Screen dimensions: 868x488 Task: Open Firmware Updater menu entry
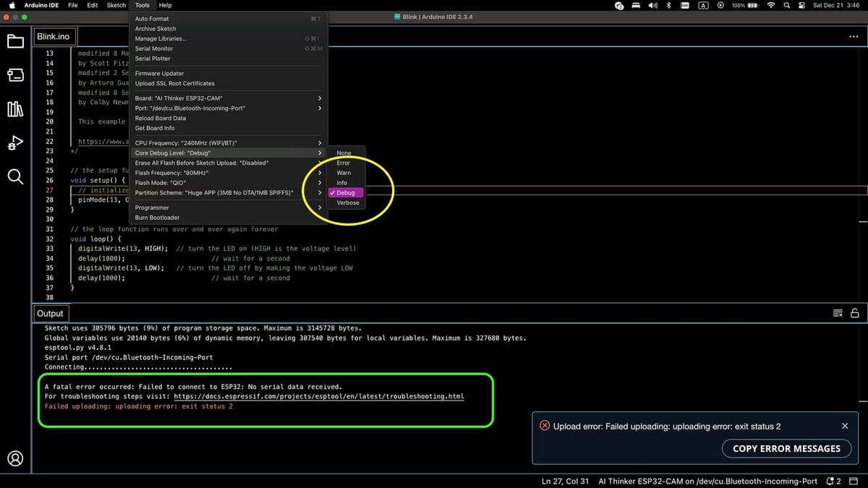coord(228,74)
